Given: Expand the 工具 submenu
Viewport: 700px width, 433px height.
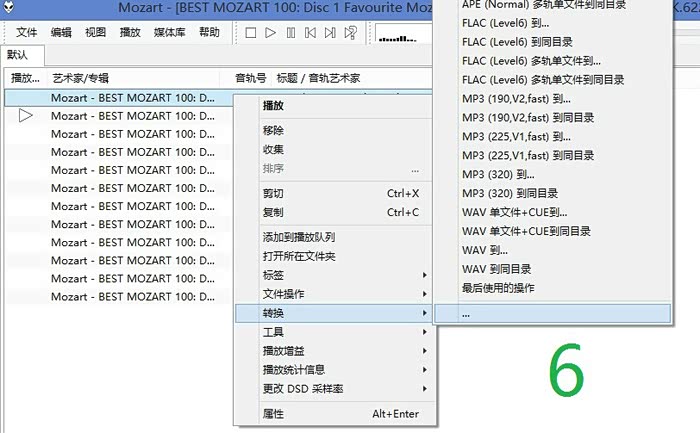Looking at the screenshot, I should [334, 332].
